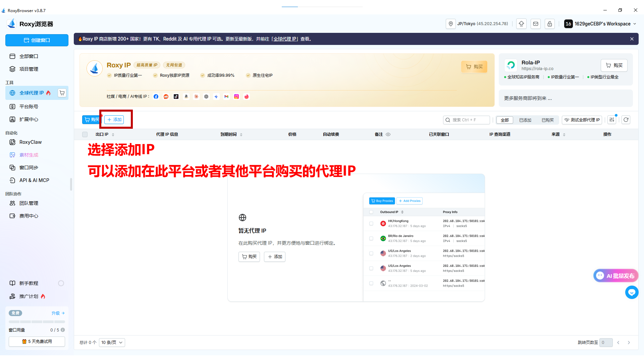Click the refresh list icon

[626, 120]
